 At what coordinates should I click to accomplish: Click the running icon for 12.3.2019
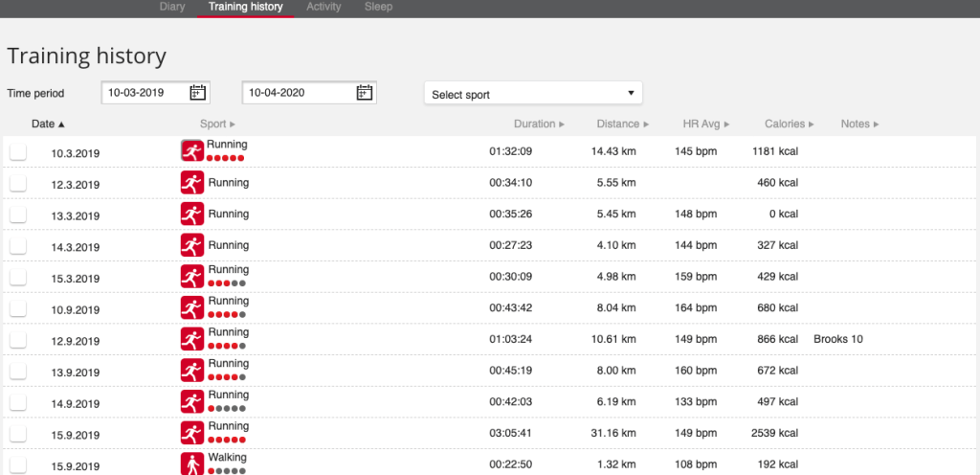[x=192, y=182]
